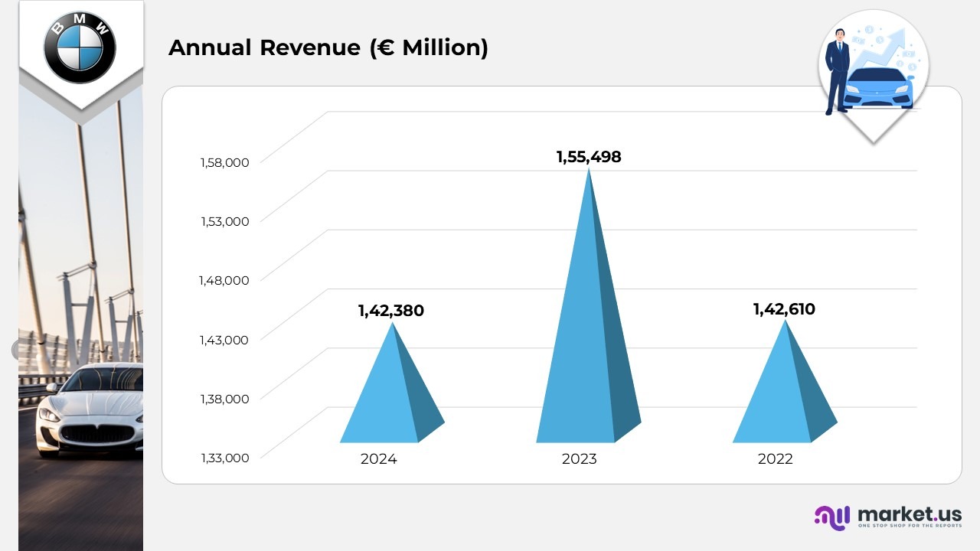Viewport: 980px width, 551px height.
Task: Click the 2023 axis label
Action: (579, 459)
